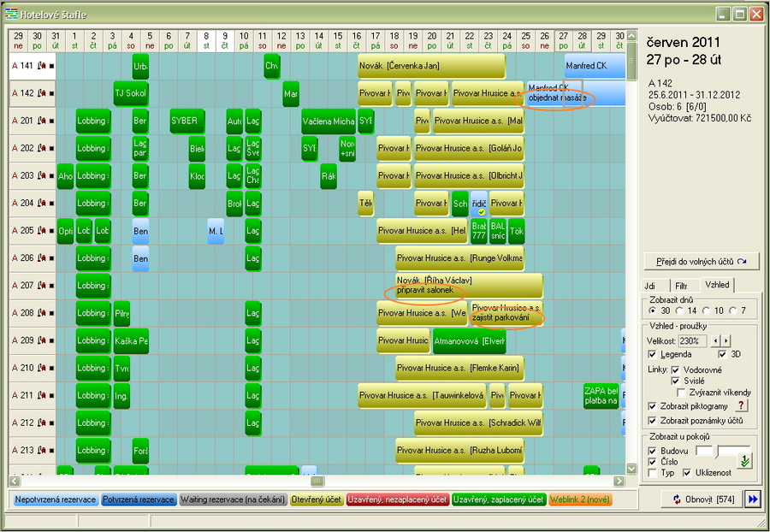Click the horizontal scrollbar left arrow

15,481
